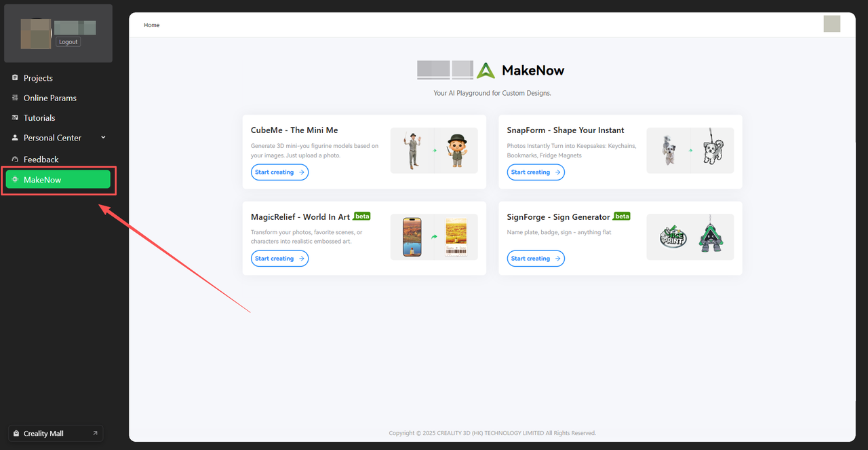Click the user avatar in top-right corner

[x=832, y=24]
